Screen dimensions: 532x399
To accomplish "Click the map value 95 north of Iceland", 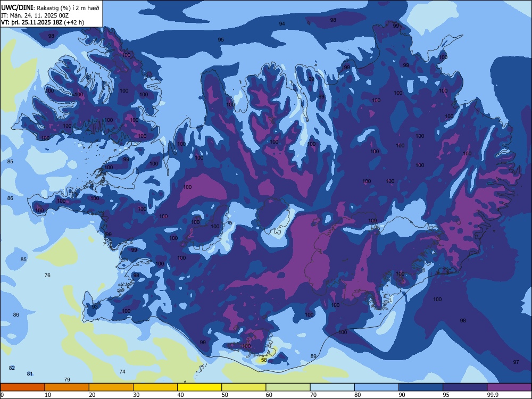I will tap(221, 40).
